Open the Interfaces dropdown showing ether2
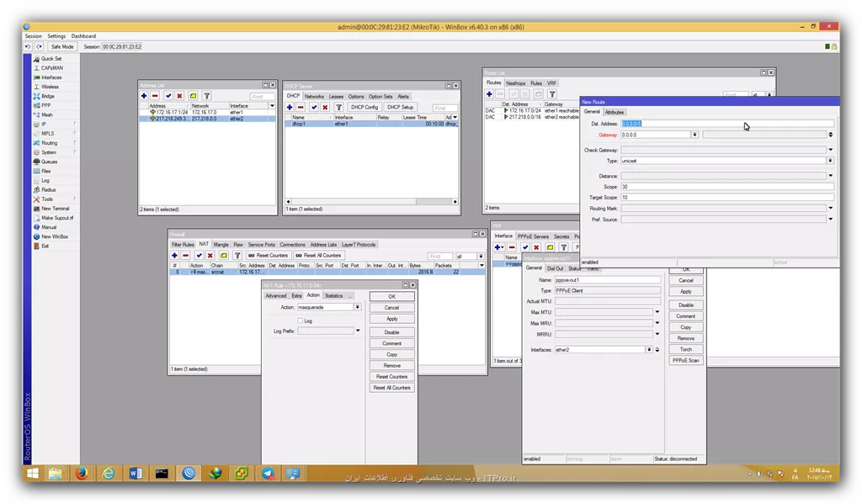862x504 pixels. (649, 349)
